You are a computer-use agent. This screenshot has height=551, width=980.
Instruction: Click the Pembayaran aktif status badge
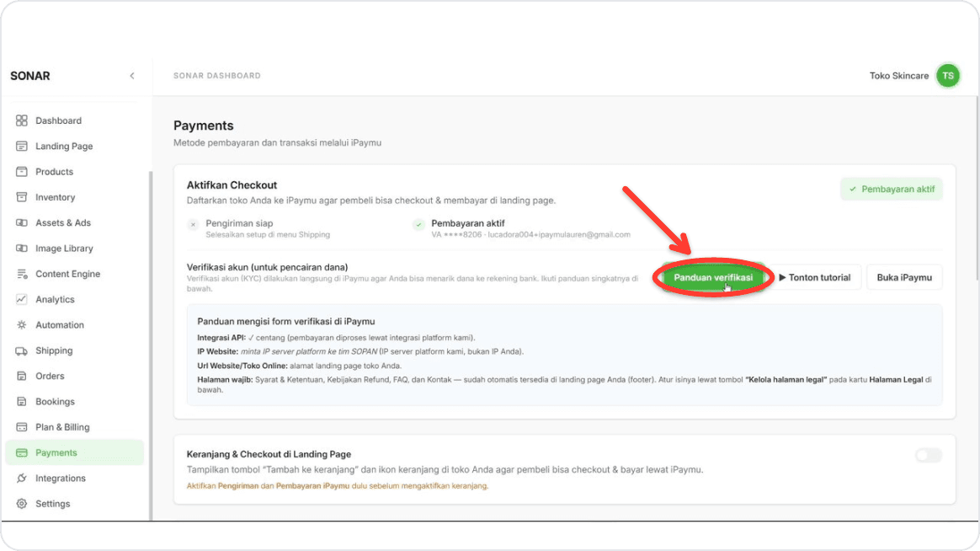(x=892, y=189)
